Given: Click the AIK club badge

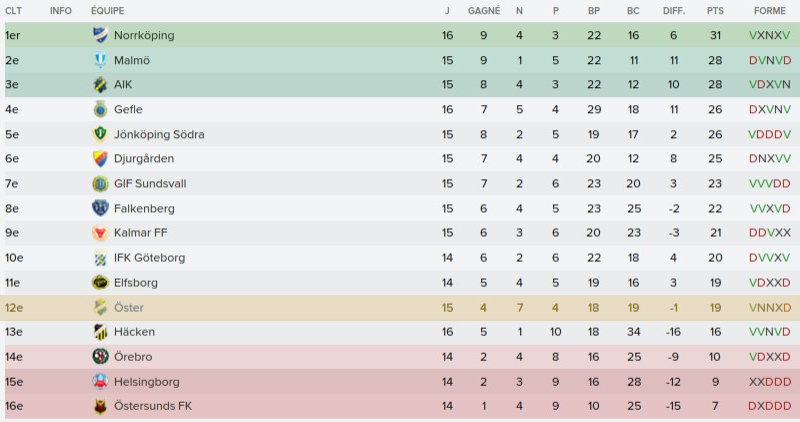Looking at the screenshot, I should (x=99, y=85).
